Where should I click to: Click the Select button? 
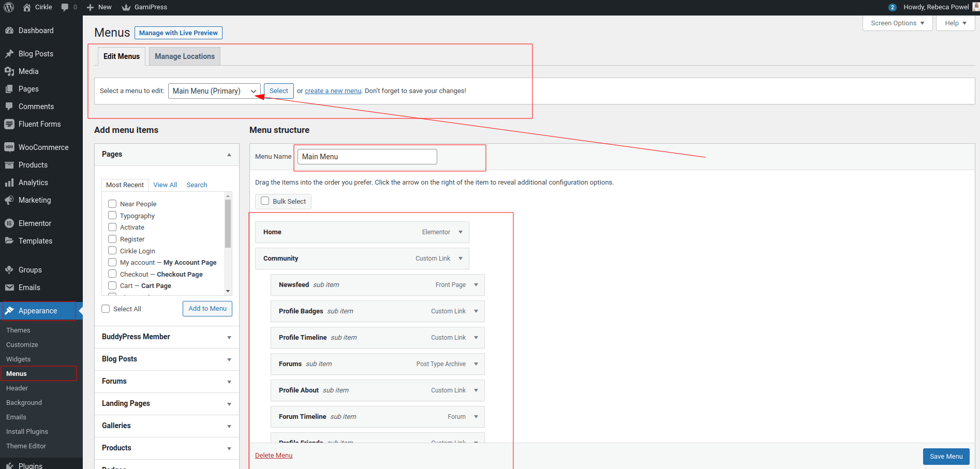(279, 91)
